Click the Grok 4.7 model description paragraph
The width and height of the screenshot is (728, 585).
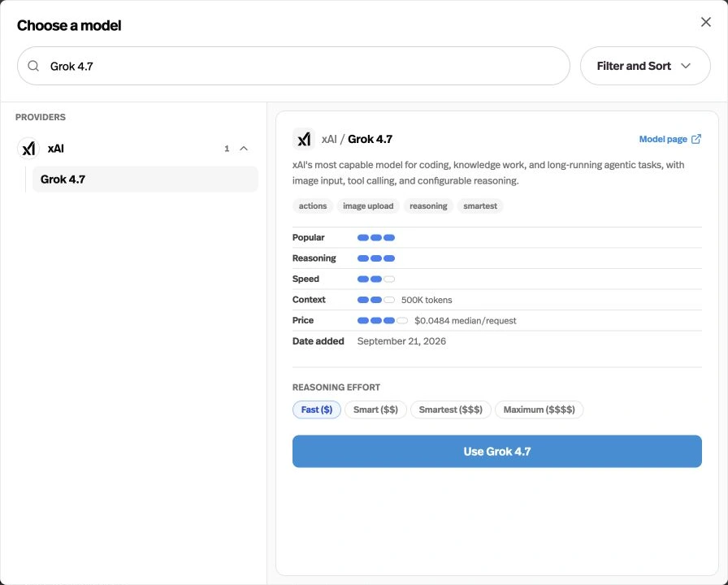coord(488,173)
